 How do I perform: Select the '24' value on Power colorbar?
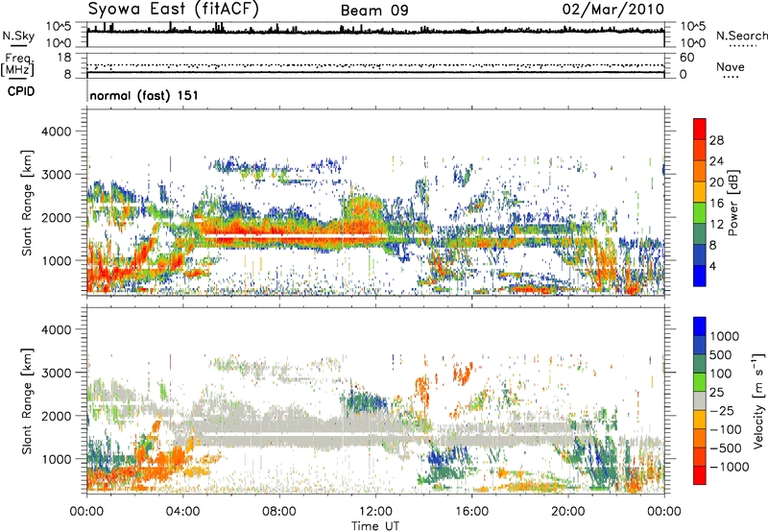click(x=716, y=161)
